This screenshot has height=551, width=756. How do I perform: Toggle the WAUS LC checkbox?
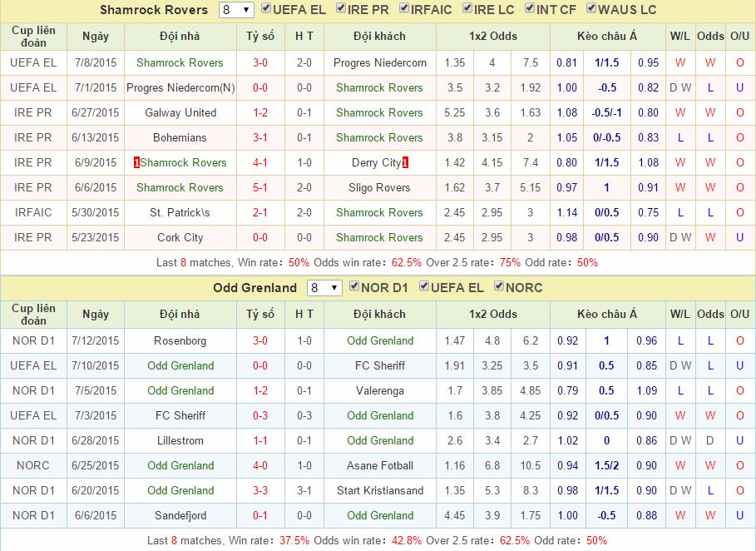pyautogui.click(x=591, y=8)
